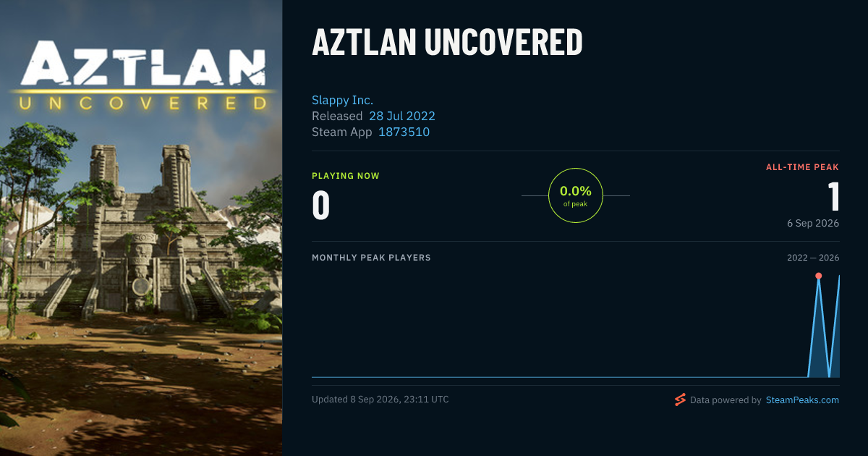This screenshot has height=456, width=868.
Task: Click the AZTLAN UNCOVERED title heading
Action: pyautogui.click(x=447, y=43)
